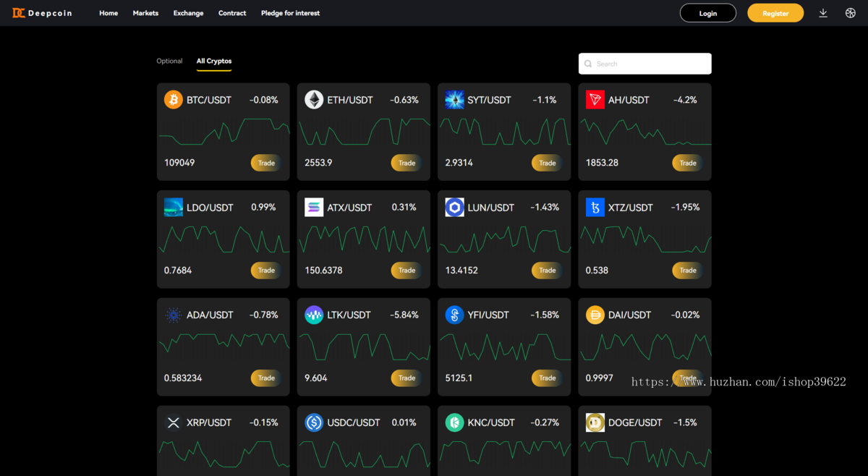Image resolution: width=868 pixels, height=476 pixels.
Task: Click Trade on YFI/USDT card
Action: pyautogui.click(x=547, y=378)
